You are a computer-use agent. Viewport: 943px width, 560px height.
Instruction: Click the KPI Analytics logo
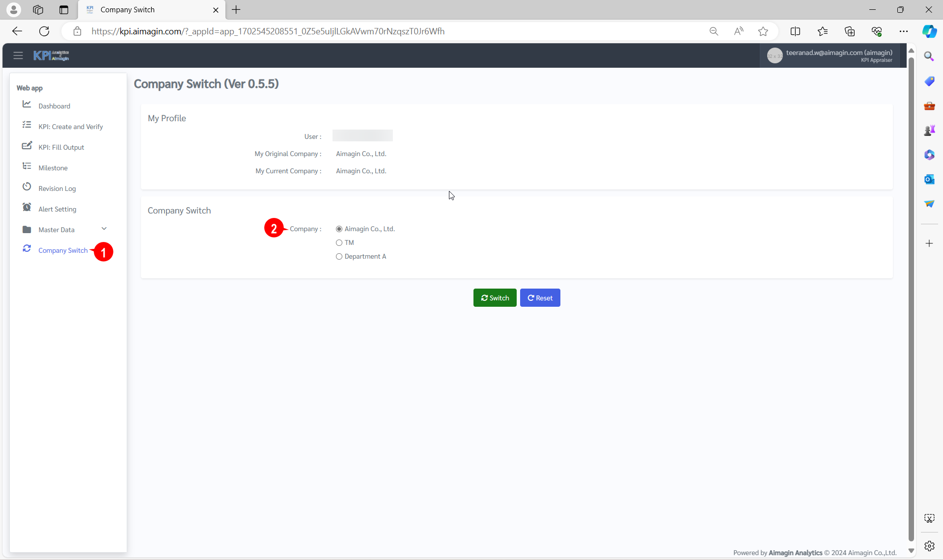(x=51, y=55)
